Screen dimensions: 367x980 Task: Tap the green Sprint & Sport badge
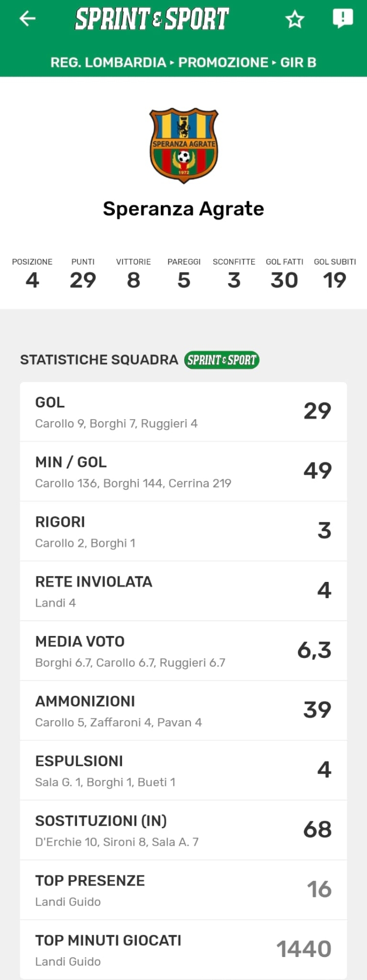pos(222,360)
